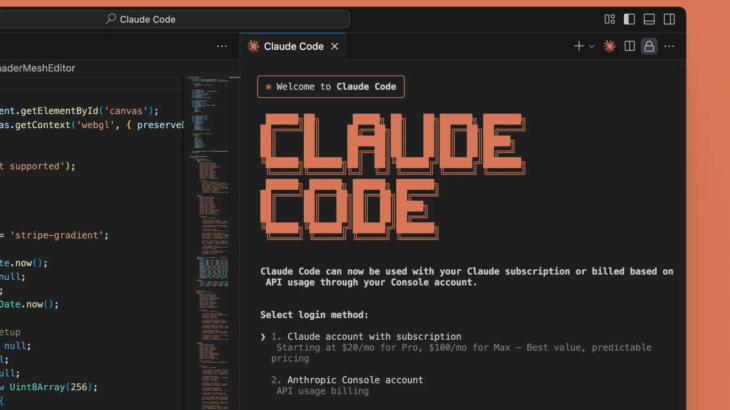The height and width of the screenshot is (410, 730).
Task: Click the starburst icon on the Claude Code tab
Action: coord(253,46)
